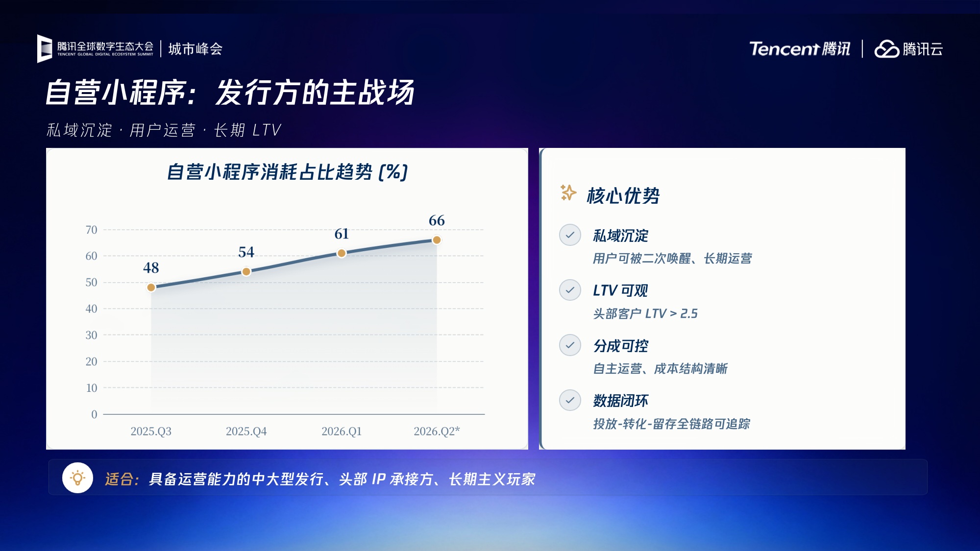This screenshot has width=980, height=551.
Task: Click the check circle next to 私域沉淀
Action: coord(570,235)
